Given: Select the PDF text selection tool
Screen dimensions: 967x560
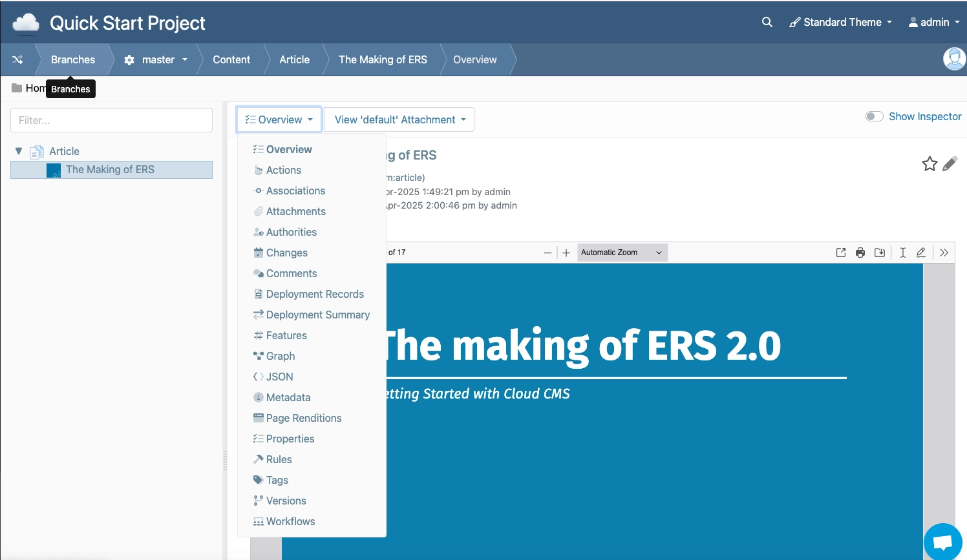Looking at the screenshot, I should 902,253.
